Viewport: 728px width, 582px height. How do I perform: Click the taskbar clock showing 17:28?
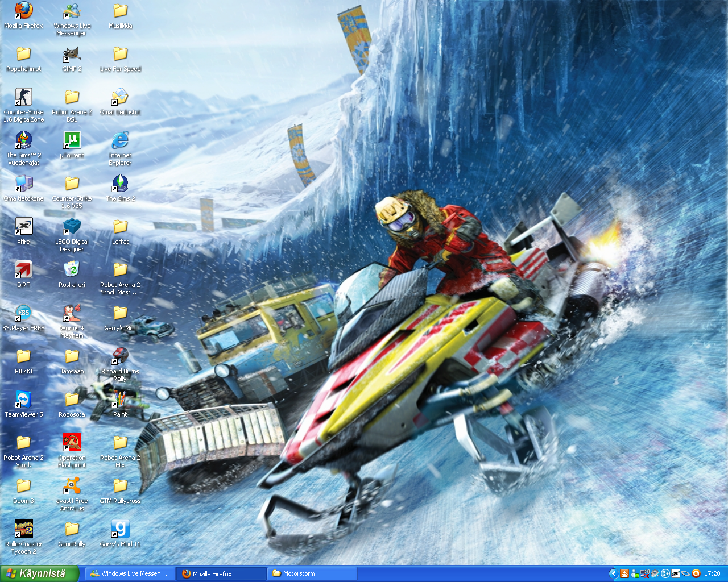[x=712, y=573]
